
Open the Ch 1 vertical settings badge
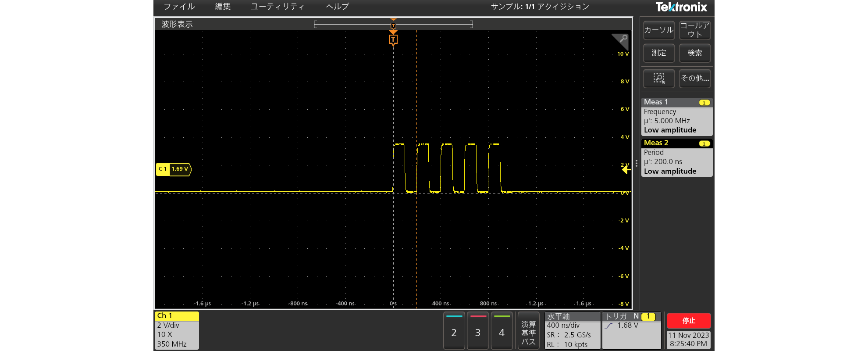tap(177, 330)
